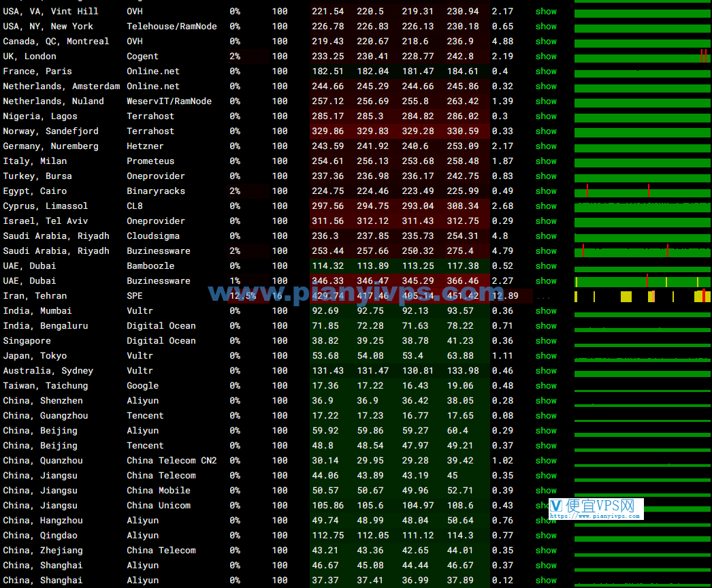The width and height of the screenshot is (712, 588).
Task: Open show link for Egypt, Cairo
Action: (546, 191)
